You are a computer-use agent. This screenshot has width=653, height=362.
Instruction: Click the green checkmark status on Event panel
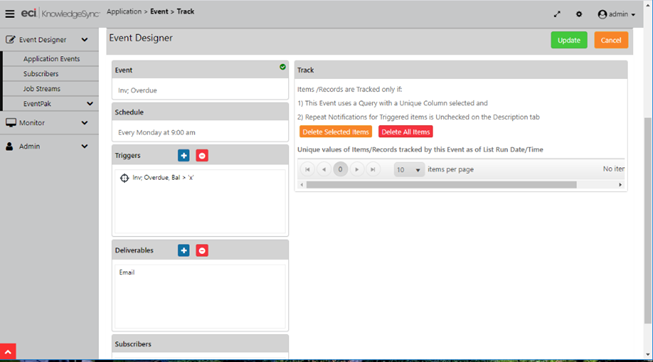(283, 67)
